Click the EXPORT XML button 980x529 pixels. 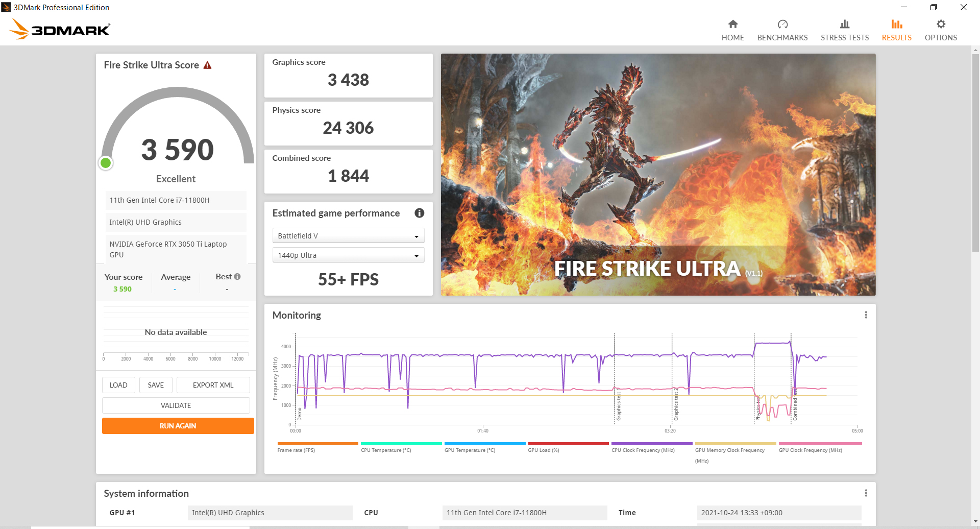pyautogui.click(x=213, y=385)
